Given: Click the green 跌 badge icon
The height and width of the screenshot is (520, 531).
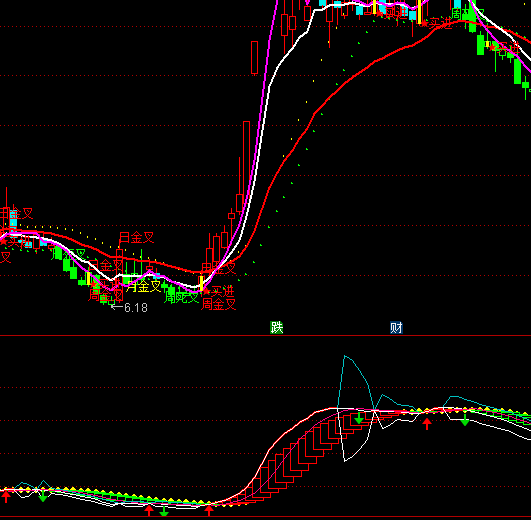Looking at the screenshot, I should pyautogui.click(x=276, y=327).
